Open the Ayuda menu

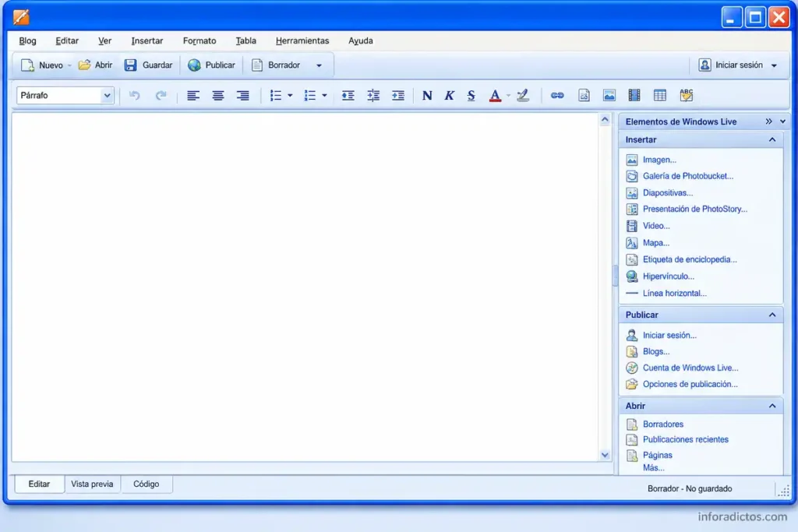click(360, 41)
